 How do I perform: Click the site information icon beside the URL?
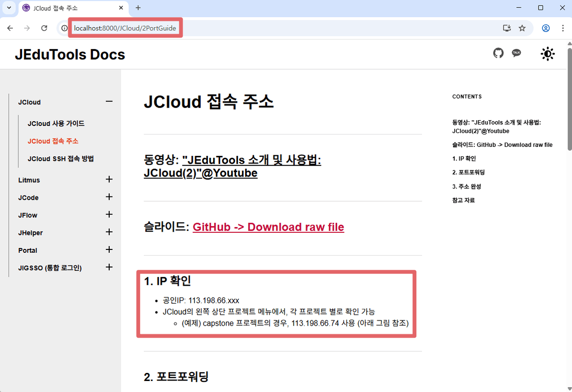pos(64,28)
